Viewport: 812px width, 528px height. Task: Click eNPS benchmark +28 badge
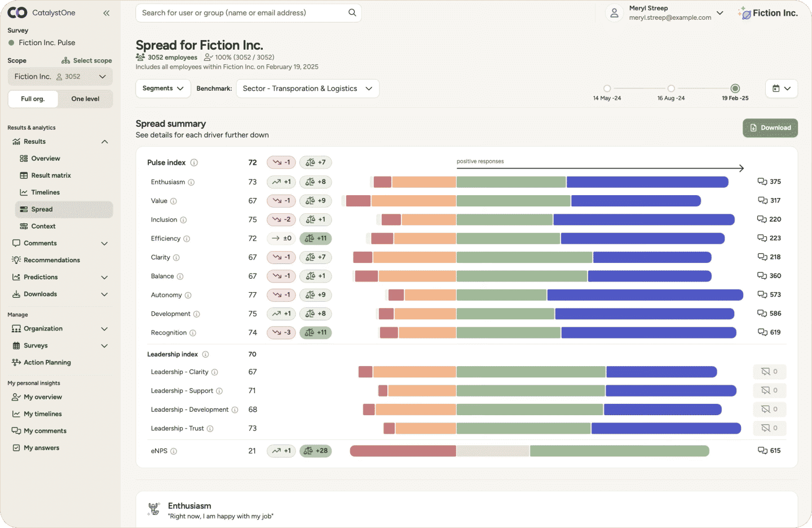point(316,451)
